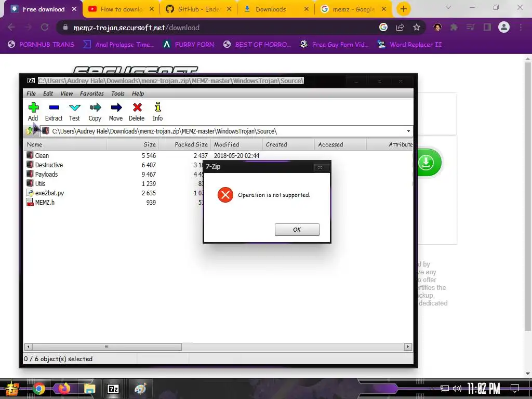The height and width of the screenshot is (399, 532).
Task: Sort by the Packed Size column header
Action: [x=184, y=144]
